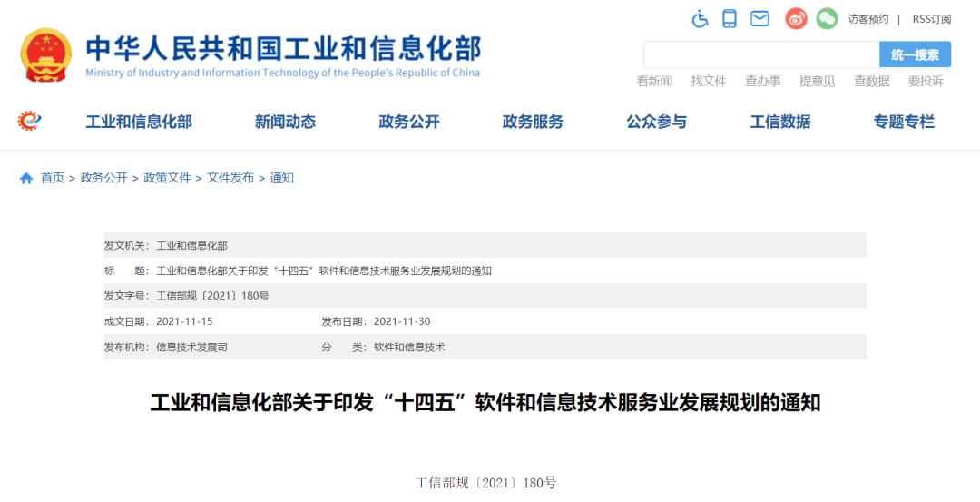Image resolution: width=980 pixels, height=502 pixels.
Task: Open the RSS订阅 link
Action: (x=931, y=19)
